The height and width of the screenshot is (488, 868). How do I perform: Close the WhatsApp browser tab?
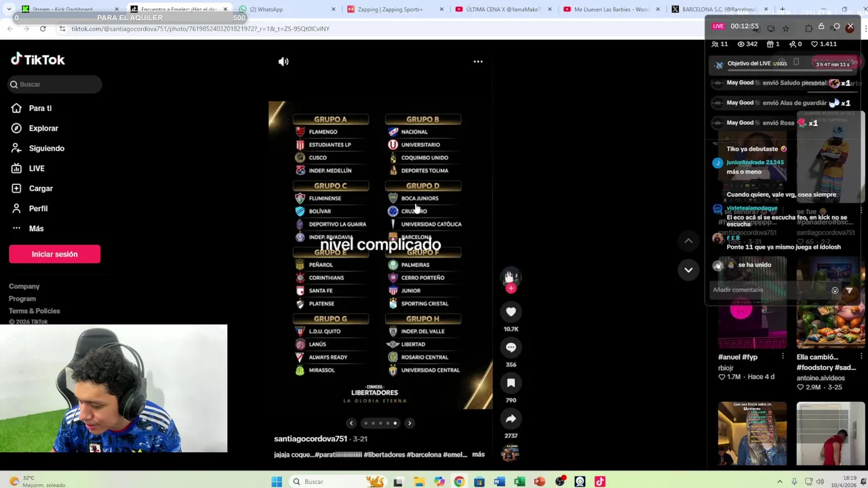pyautogui.click(x=334, y=9)
